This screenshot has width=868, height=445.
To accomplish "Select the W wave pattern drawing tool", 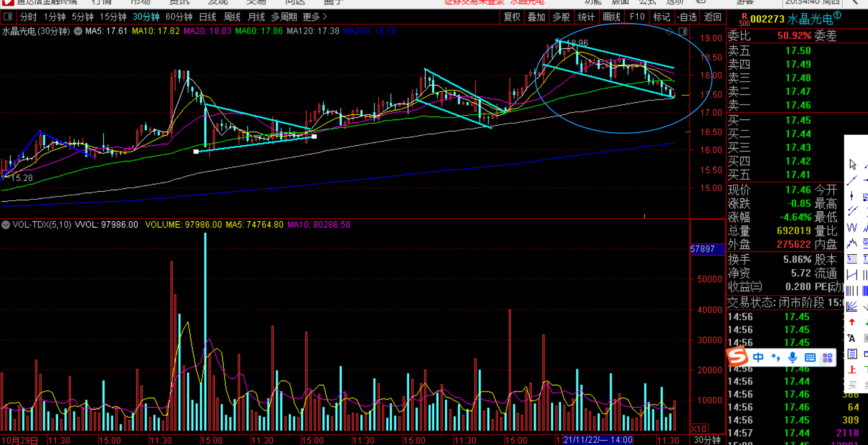I will (x=852, y=228).
